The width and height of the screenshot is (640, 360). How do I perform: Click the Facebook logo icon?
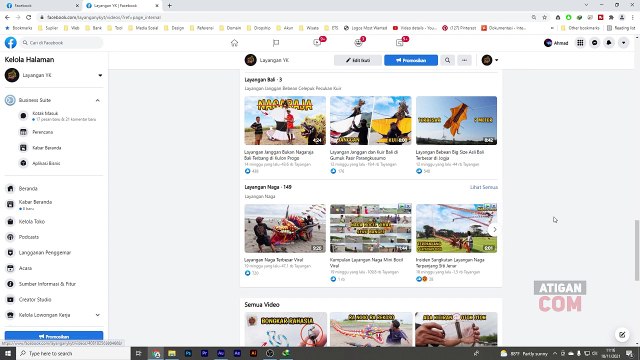[x=11, y=42]
